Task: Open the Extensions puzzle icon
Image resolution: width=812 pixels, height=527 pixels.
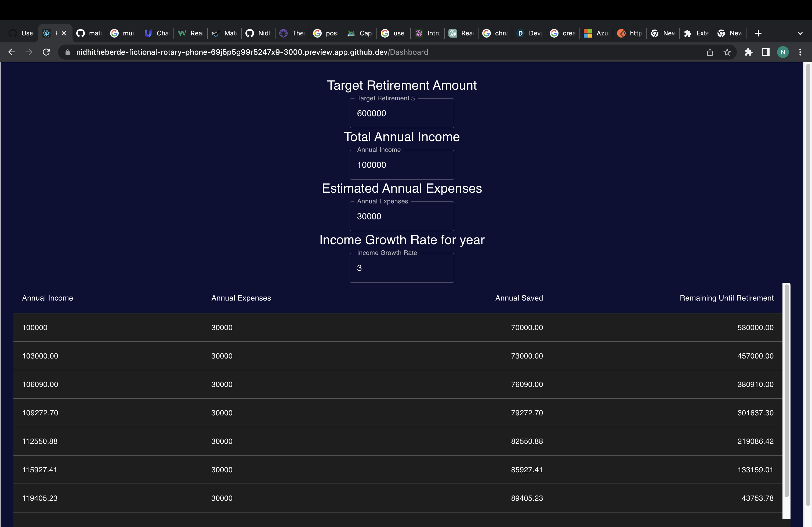Action: tap(749, 52)
